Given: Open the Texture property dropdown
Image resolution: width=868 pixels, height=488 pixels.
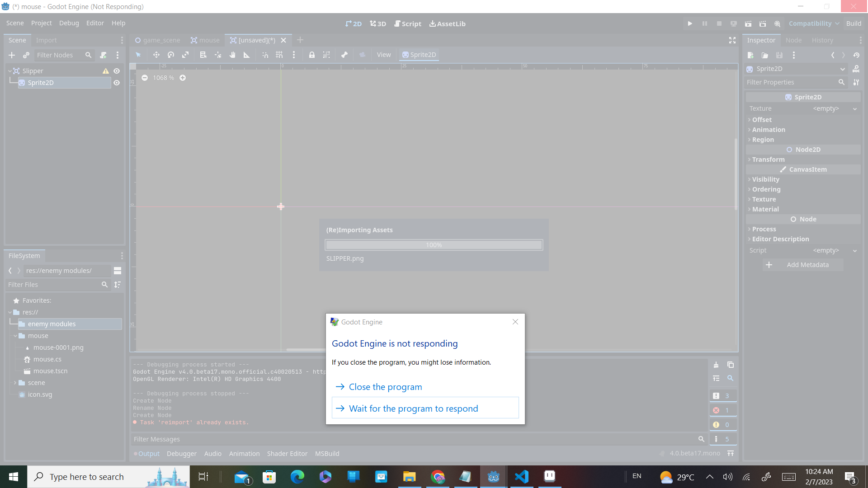Looking at the screenshot, I should click(x=854, y=108).
